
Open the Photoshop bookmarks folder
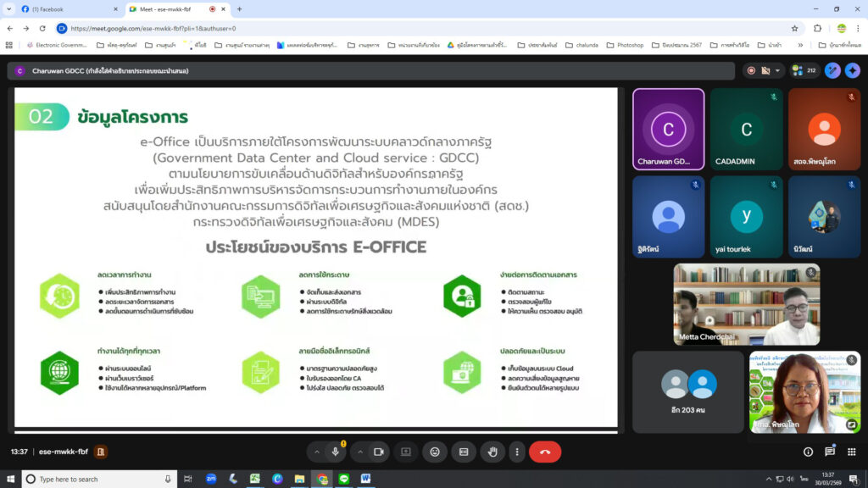[624, 45]
